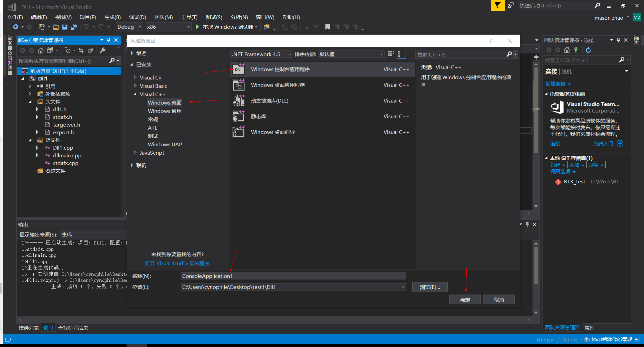Viewport: 644px width, 347px height.
Task: Open Visual Studio 安装程序 link
Action: click(177, 263)
